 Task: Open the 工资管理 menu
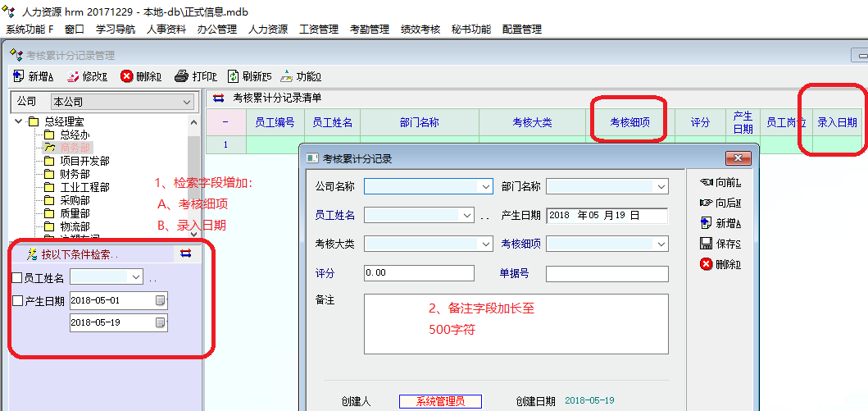pyautogui.click(x=319, y=30)
